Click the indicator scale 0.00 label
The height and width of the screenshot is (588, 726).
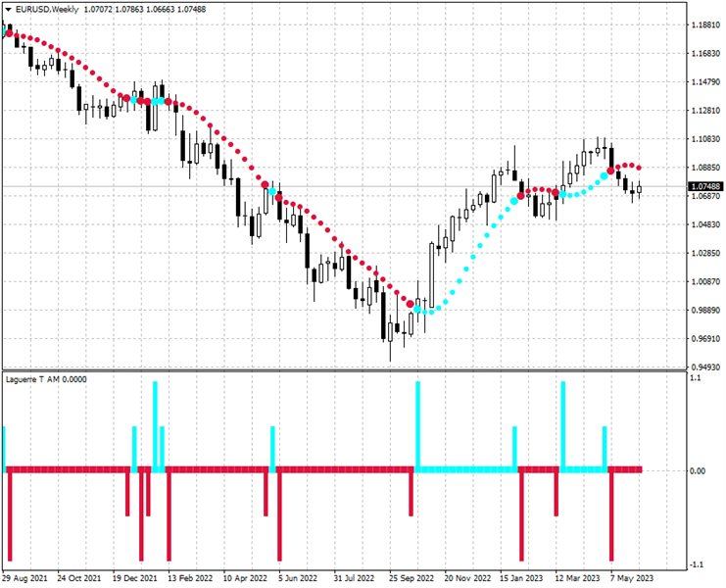(x=698, y=470)
